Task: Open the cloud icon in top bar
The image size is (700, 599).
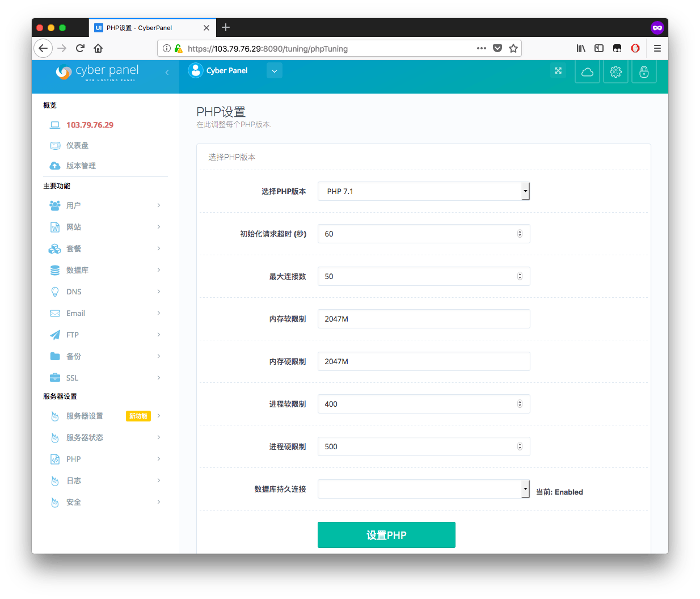Action: point(587,71)
